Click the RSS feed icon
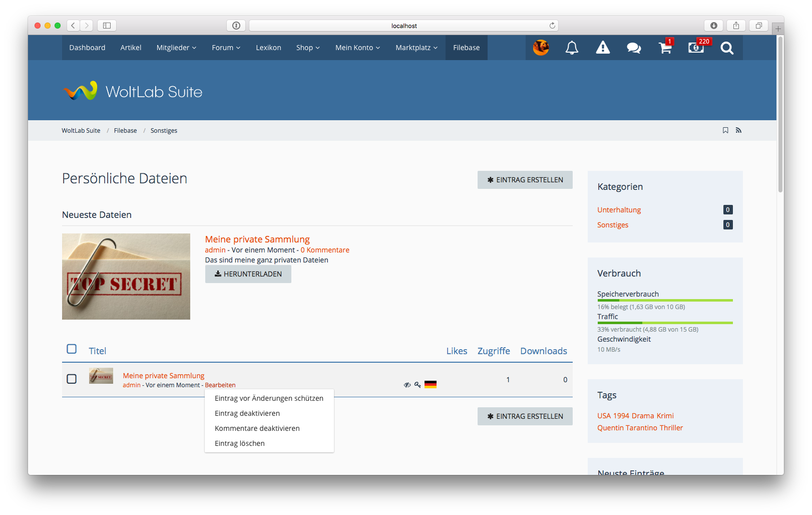The width and height of the screenshot is (812, 515). [738, 130]
